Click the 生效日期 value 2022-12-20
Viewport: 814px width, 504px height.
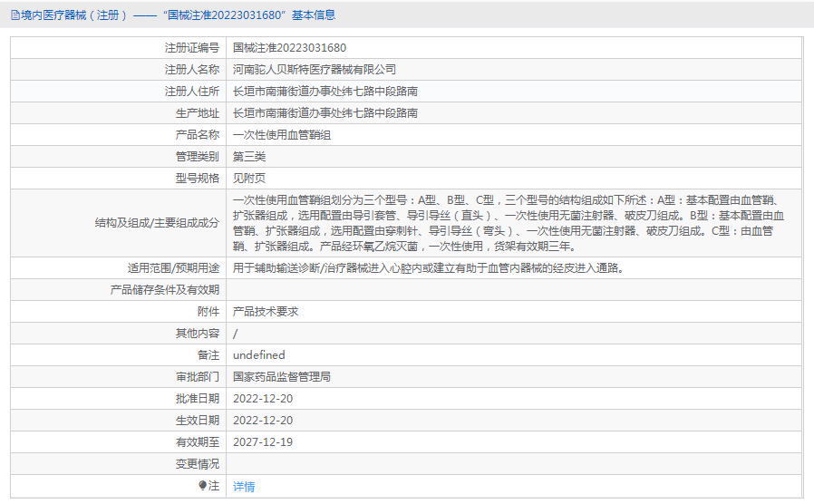(x=263, y=421)
